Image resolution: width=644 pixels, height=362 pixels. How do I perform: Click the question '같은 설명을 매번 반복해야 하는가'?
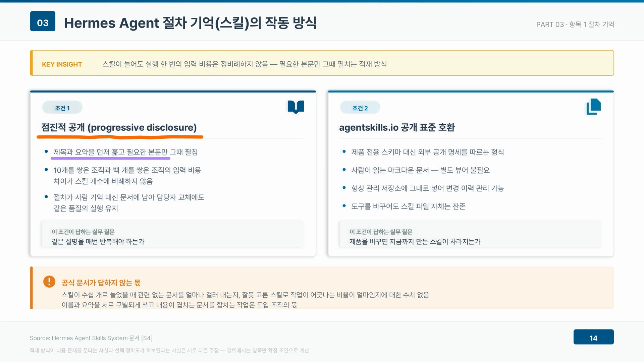[98, 241]
